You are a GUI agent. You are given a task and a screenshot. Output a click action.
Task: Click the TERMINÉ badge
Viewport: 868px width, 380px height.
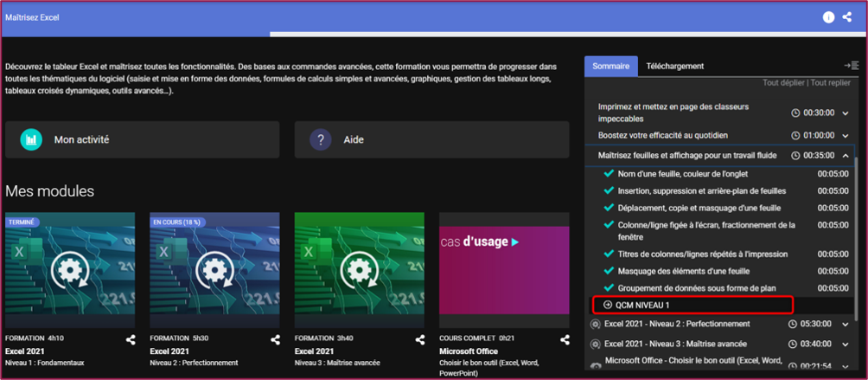click(x=22, y=222)
